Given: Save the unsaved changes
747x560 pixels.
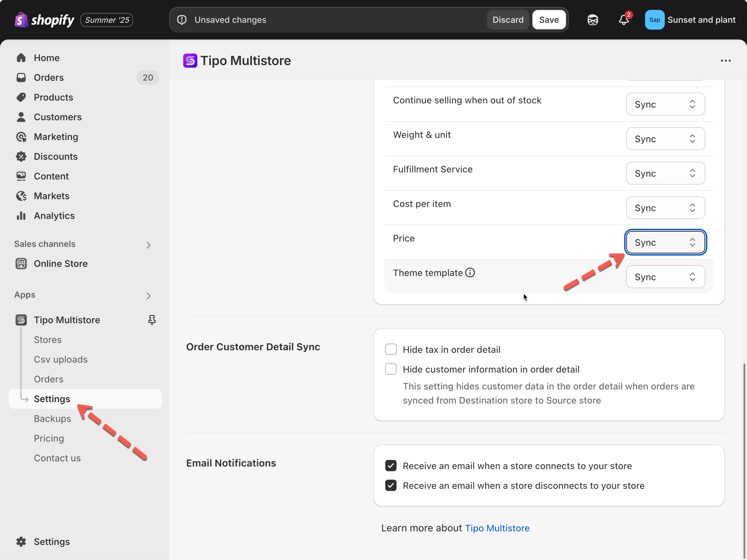Looking at the screenshot, I should (x=549, y=20).
